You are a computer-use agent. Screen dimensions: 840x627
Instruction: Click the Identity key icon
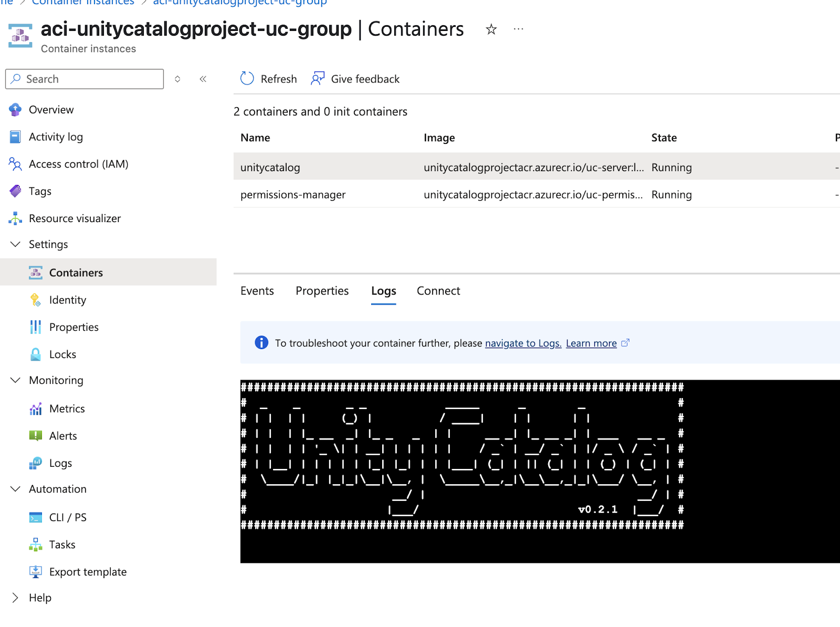click(36, 300)
